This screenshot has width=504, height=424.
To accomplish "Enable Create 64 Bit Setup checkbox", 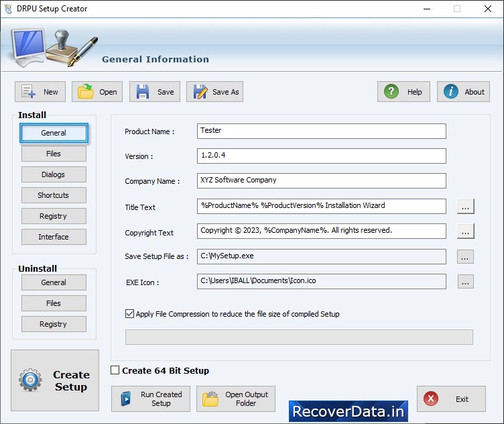I will coord(115,370).
